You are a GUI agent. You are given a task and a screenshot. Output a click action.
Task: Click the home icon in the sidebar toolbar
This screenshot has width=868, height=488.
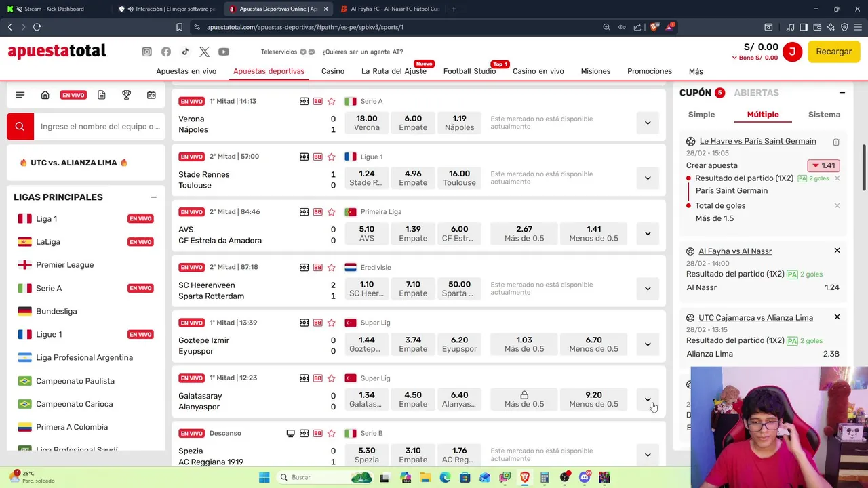[x=45, y=95]
